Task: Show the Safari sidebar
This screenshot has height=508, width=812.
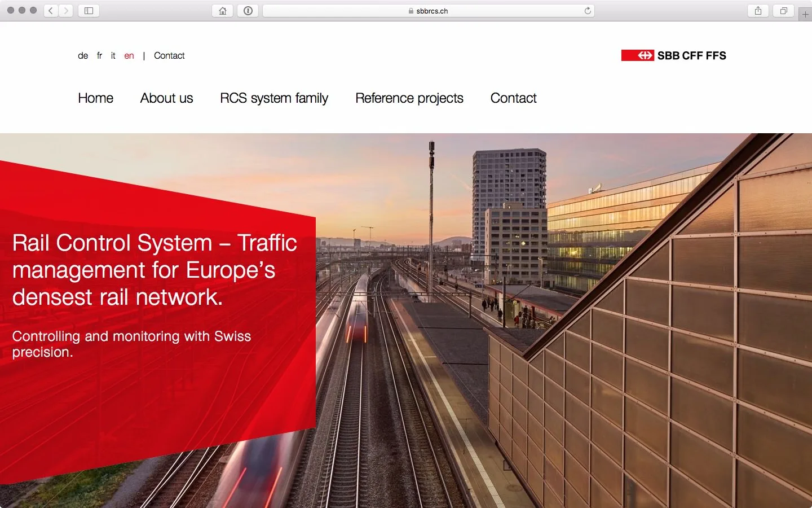Action: pyautogui.click(x=89, y=11)
